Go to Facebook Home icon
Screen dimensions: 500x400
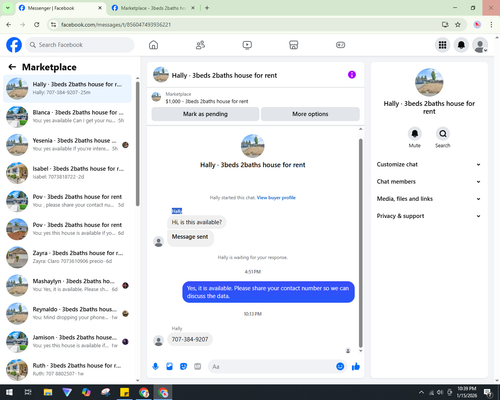point(153,45)
